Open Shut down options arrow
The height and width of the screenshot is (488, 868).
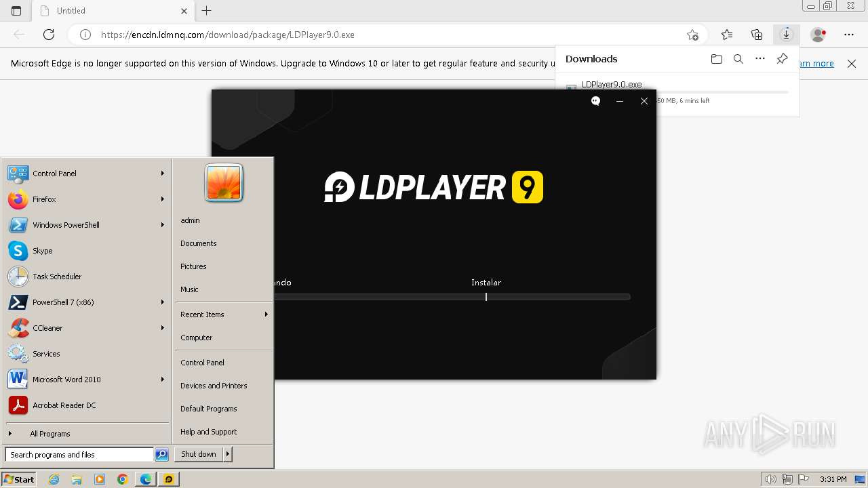click(228, 454)
